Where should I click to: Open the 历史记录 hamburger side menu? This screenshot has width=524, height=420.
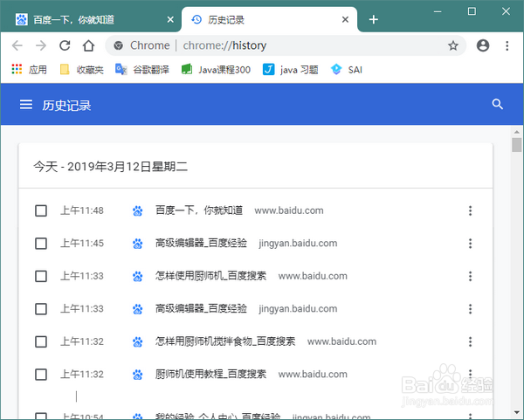(x=26, y=105)
